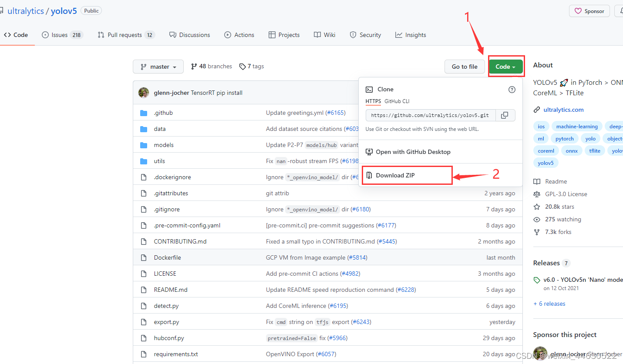
Task: Click the eye icon beside 275 watching
Action: coord(537,220)
